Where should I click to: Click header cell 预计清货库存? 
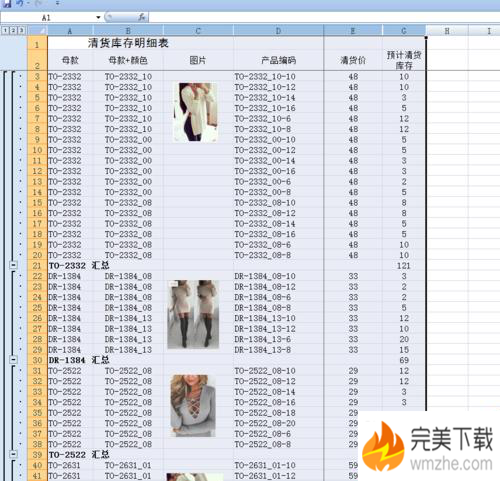[404, 60]
